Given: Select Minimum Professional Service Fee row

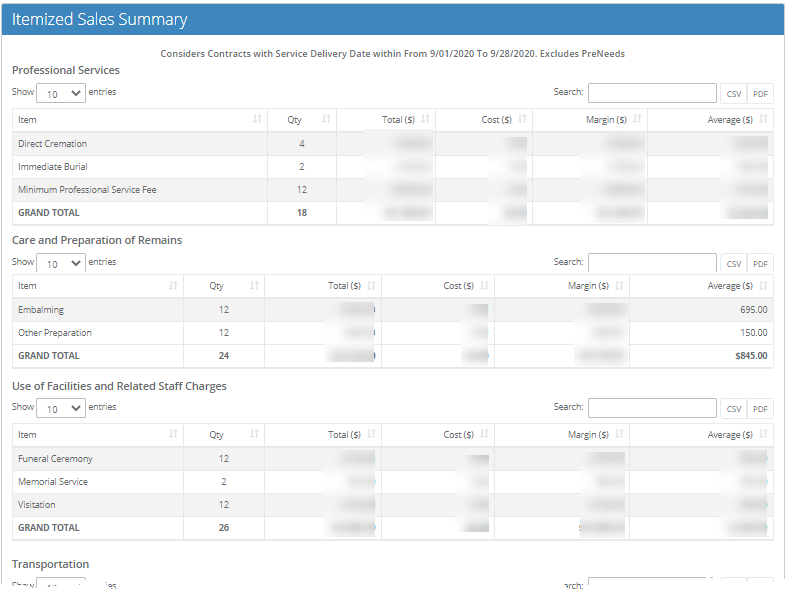Looking at the screenshot, I should (x=393, y=190).
